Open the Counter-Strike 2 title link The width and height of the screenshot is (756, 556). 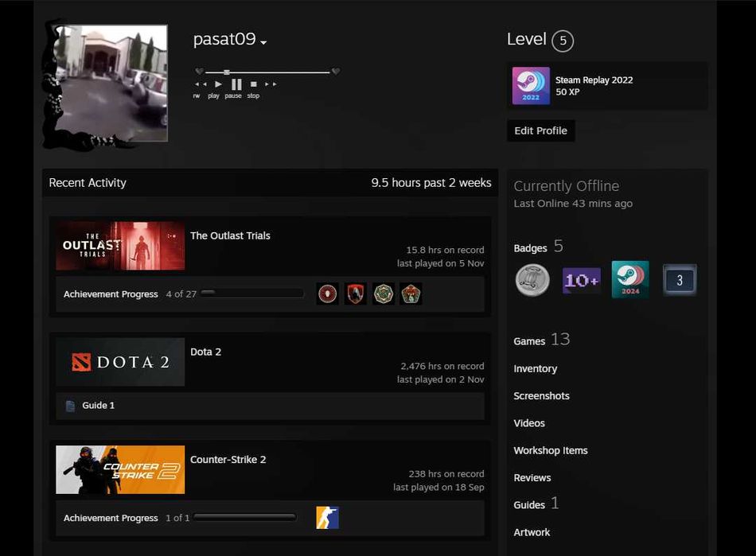click(x=228, y=460)
